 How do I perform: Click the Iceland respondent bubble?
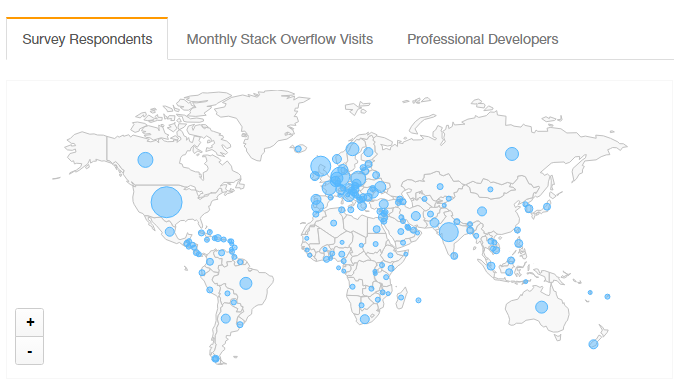298,149
